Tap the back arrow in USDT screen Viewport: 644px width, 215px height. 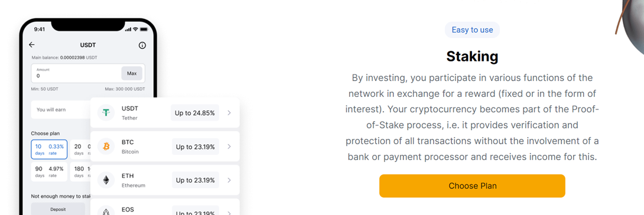(32, 45)
